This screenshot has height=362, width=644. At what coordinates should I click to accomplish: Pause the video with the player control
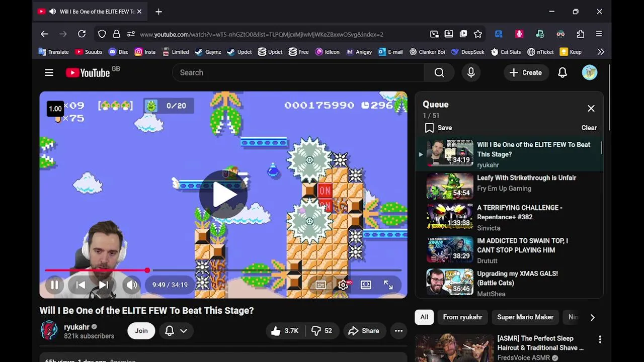tap(54, 285)
